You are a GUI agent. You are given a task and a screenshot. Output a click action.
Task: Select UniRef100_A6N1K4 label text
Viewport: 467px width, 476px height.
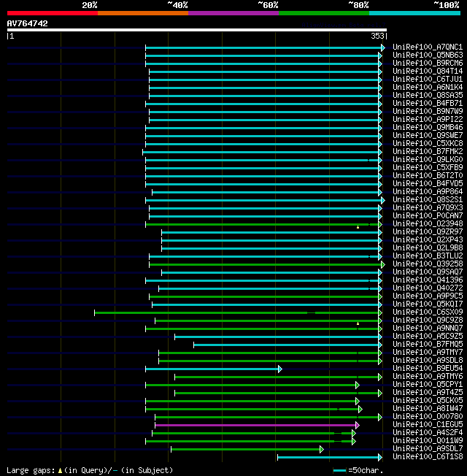pyautogui.click(x=428, y=87)
